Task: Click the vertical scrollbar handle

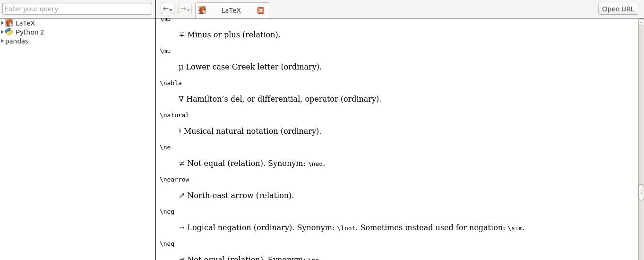Action: (641, 191)
